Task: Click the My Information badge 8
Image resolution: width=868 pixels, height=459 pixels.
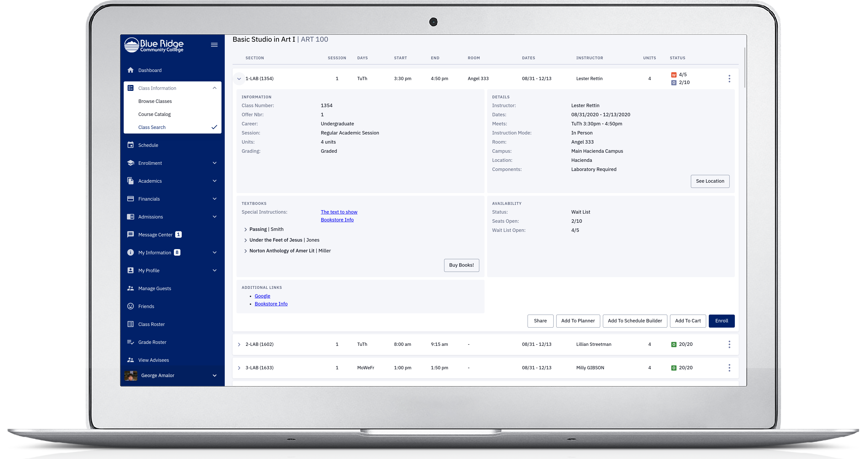Action: [177, 252]
